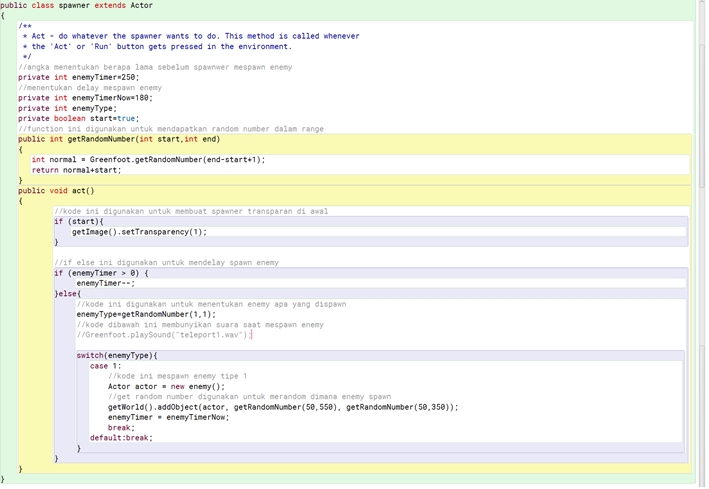Click the line 'case 1:'
Screen dimensions: 709x489
pyautogui.click(x=105, y=366)
